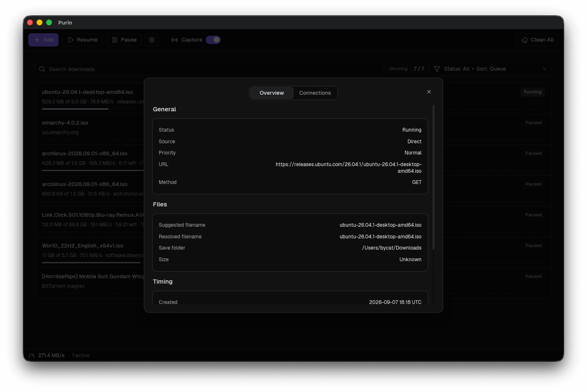Click the Save folder path /Users/bycat/Downloads
This screenshot has width=587, height=392.
coord(392,248)
